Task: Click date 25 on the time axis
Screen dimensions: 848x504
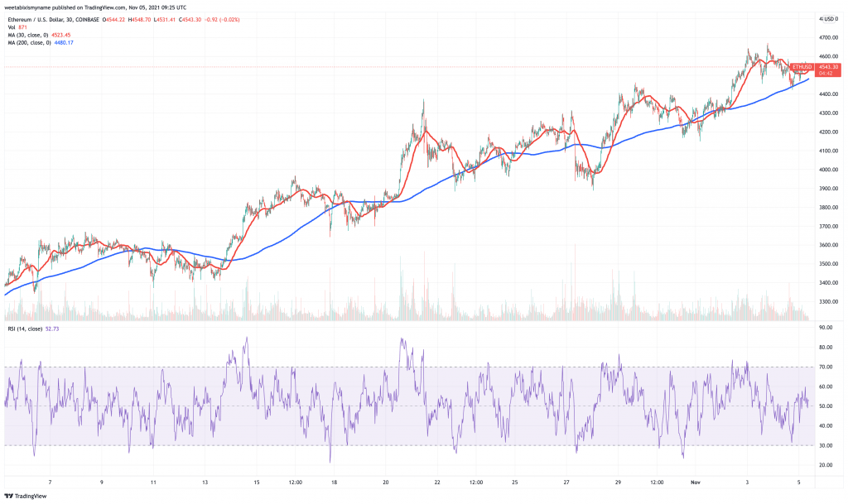Action: [x=515, y=482]
